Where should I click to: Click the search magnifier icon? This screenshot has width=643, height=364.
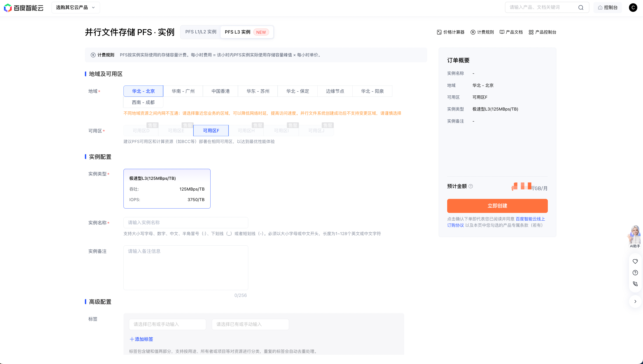click(x=581, y=7)
